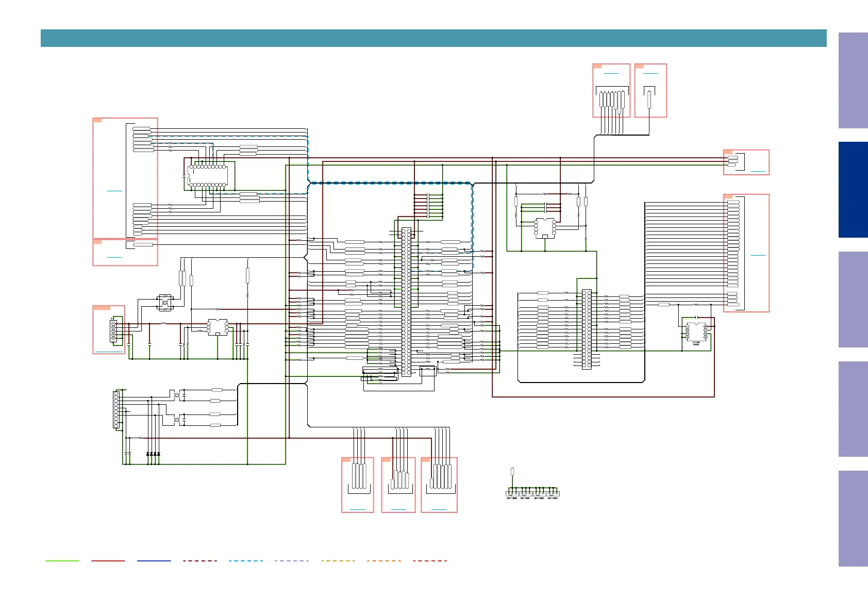Viewport: 868px width, 614px height.
Task: Select the BKT1000 bracket symbol
Action: pyautogui.click(x=512, y=493)
